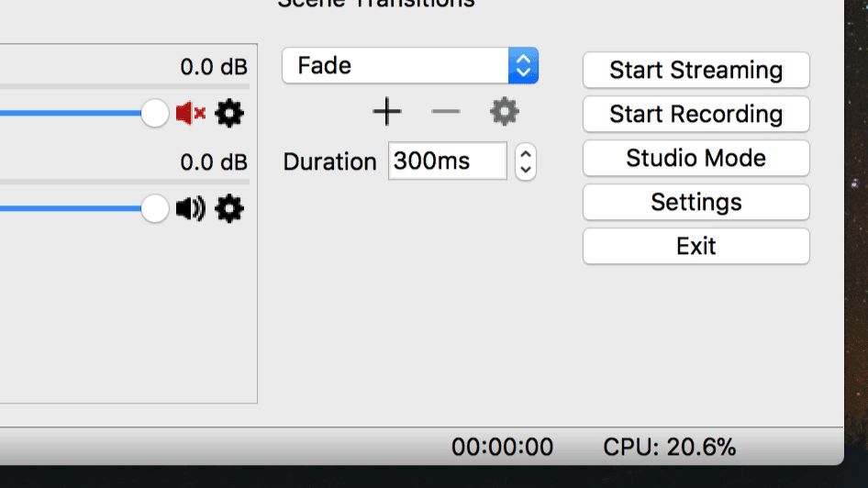Click the blue arrows of the Fade selector
The height and width of the screenshot is (488, 868).
point(523,65)
